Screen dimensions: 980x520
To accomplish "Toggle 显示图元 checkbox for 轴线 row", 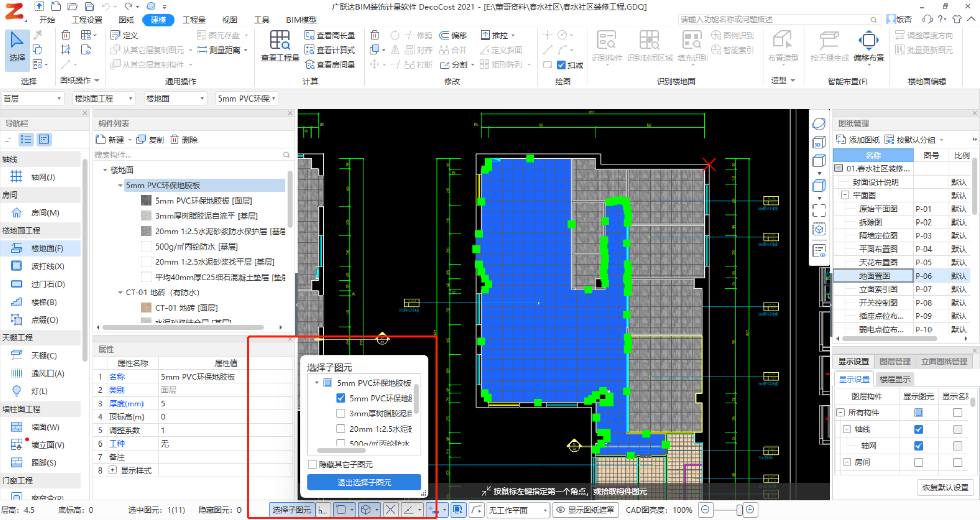I will [x=919, y=429].
